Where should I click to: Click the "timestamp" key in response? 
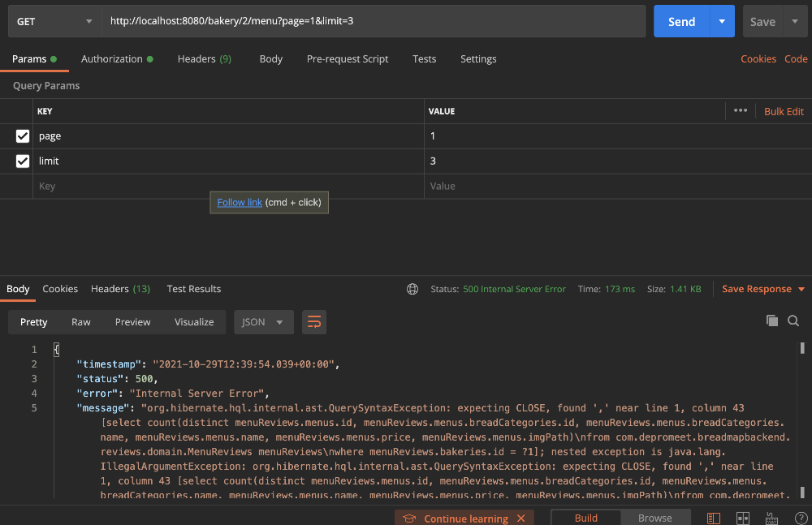click(109, 364)
